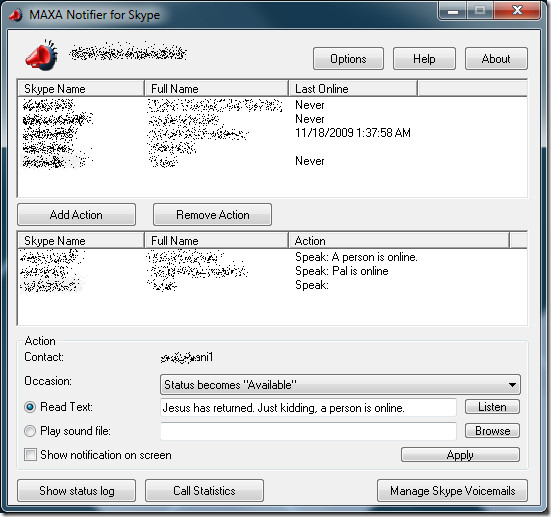Viewport: 551px width, 517px height.
Task: Sort actions list by Skype Name header
Action: 81,241
